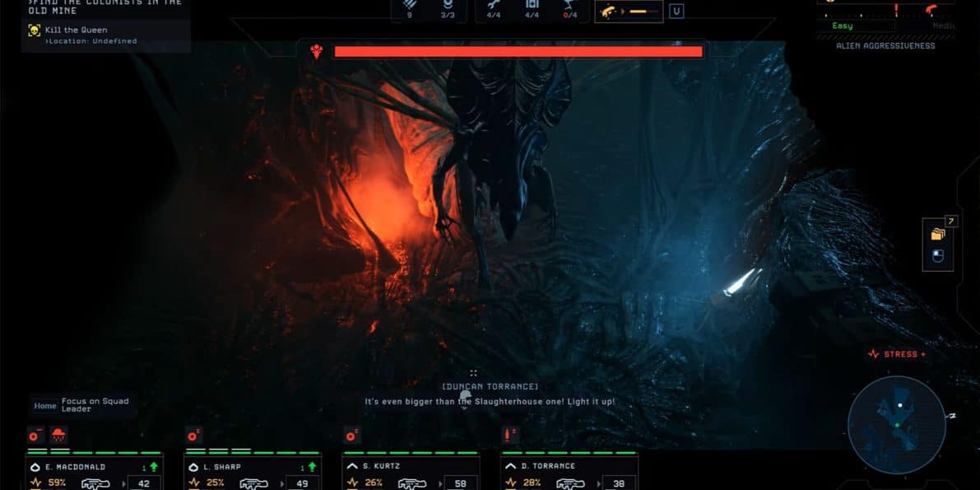Click Macdonald's green level-up arrow
This screenshot has width=980, height=490.
(x=153, y=467)
